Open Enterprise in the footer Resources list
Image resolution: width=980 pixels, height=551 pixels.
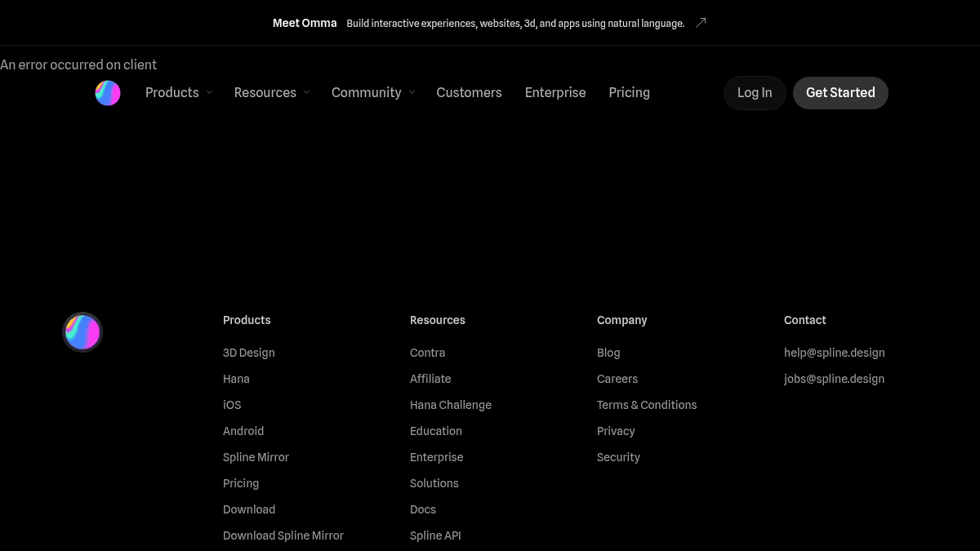tap(437, 457)
